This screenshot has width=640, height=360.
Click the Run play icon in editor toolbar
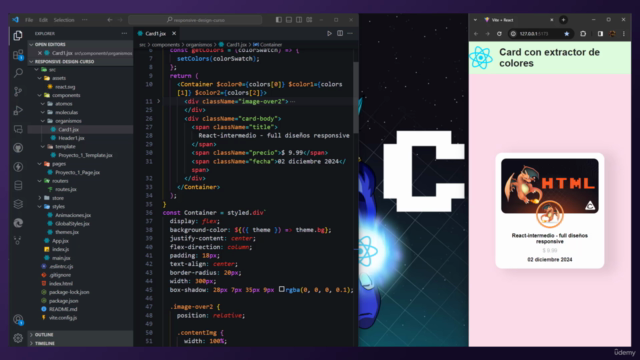[x=329, y=33]
